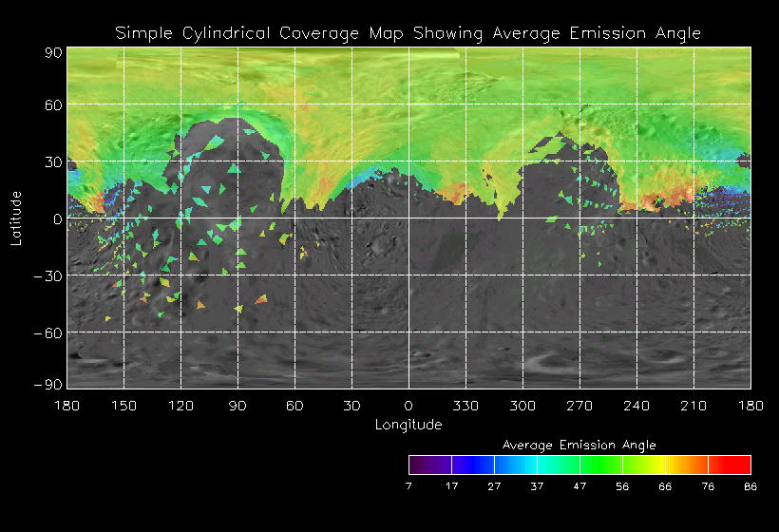Select the longitude tick label 120
Image resolution: width=779 pixels, height=532 pixels.
(180, 406)
